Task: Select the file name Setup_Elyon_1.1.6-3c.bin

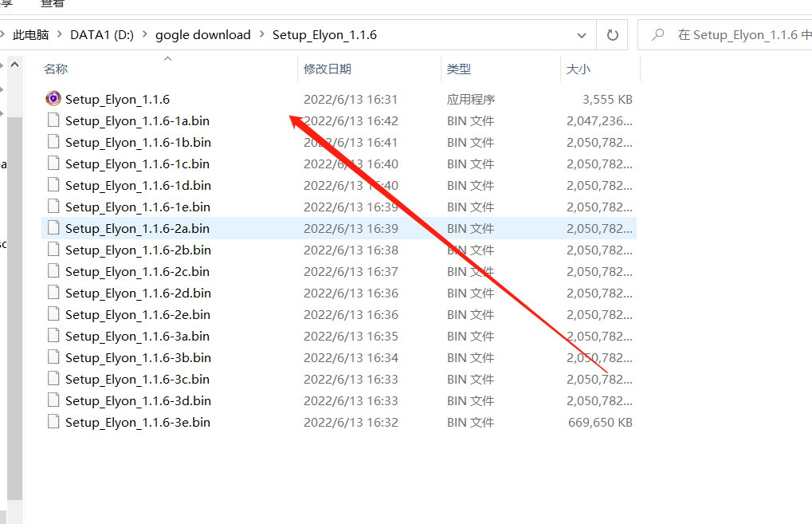Action: coord(137,380)
